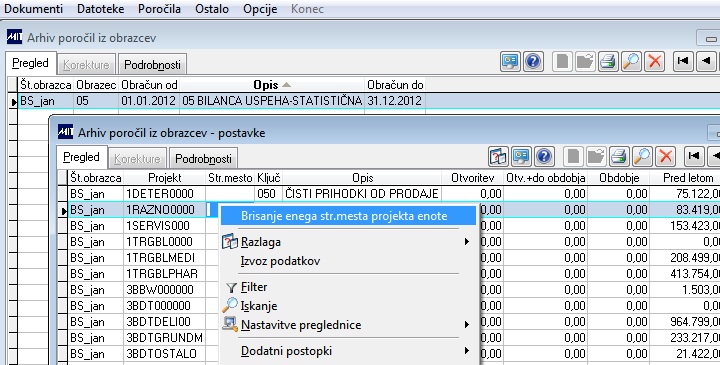Click magnifier icon next to Iskanje
The width and height of the screenshot is (720, 365).
coord(230,305)
